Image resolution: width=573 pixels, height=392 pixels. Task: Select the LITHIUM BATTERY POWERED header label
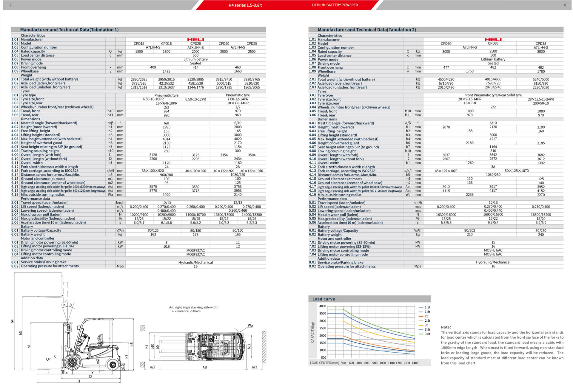coord(335,5)
